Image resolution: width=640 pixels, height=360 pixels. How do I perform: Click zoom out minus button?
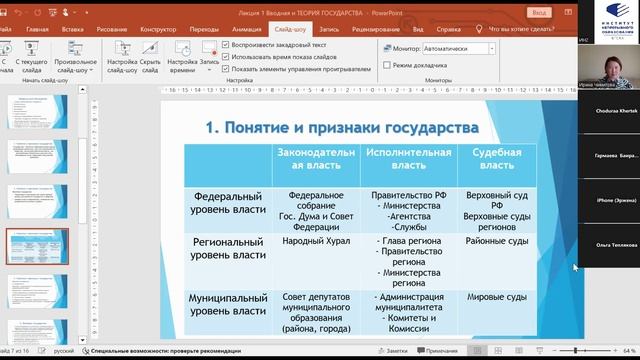tap(554, 351)
